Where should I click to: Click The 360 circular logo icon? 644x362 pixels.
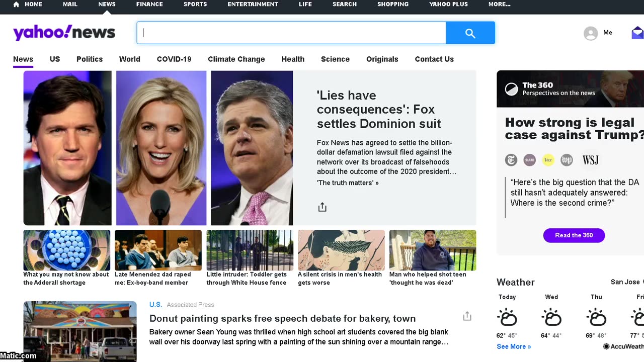(511, 89)
